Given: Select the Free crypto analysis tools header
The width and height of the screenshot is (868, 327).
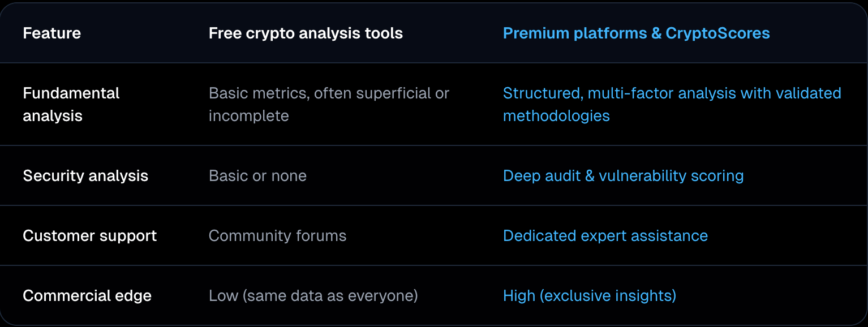Looking at the screenshot, I should [x=306, y=33].
